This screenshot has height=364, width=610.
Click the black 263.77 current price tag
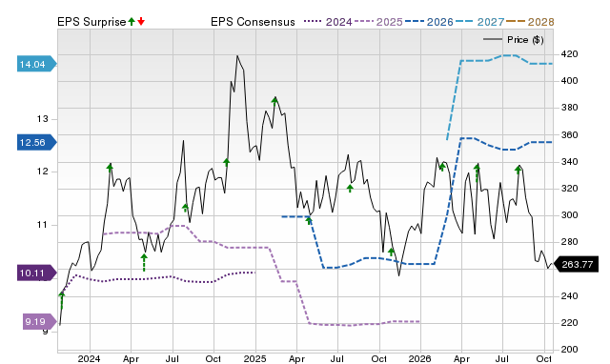click(576, 265)
